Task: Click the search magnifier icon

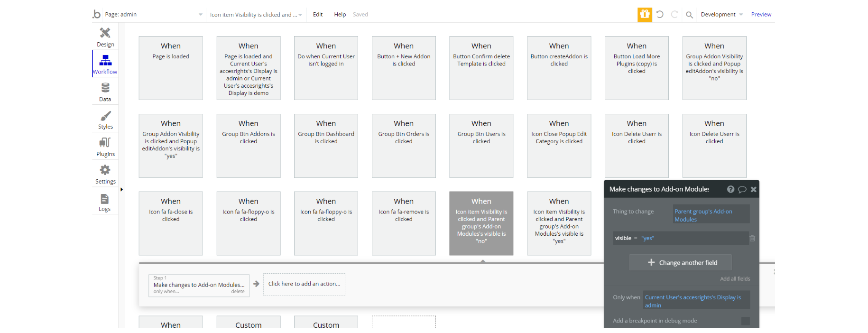Action: coord(689,15)
